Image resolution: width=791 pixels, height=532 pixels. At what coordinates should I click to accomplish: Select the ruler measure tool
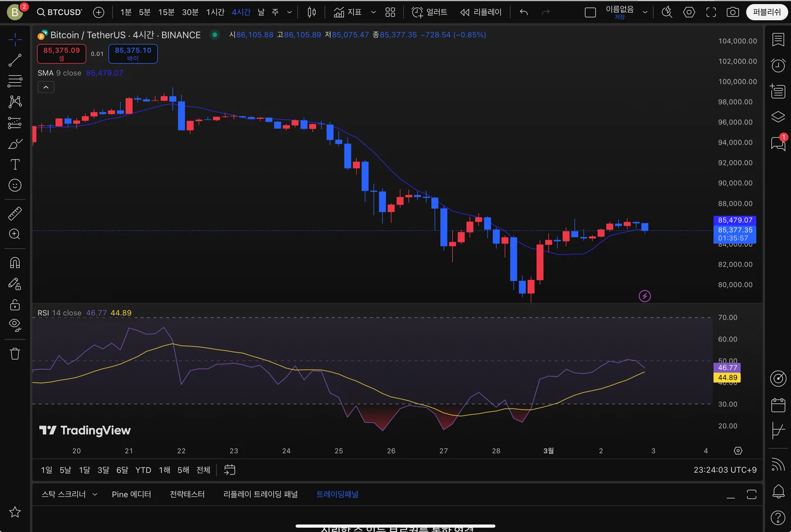[x=15, y=213]
